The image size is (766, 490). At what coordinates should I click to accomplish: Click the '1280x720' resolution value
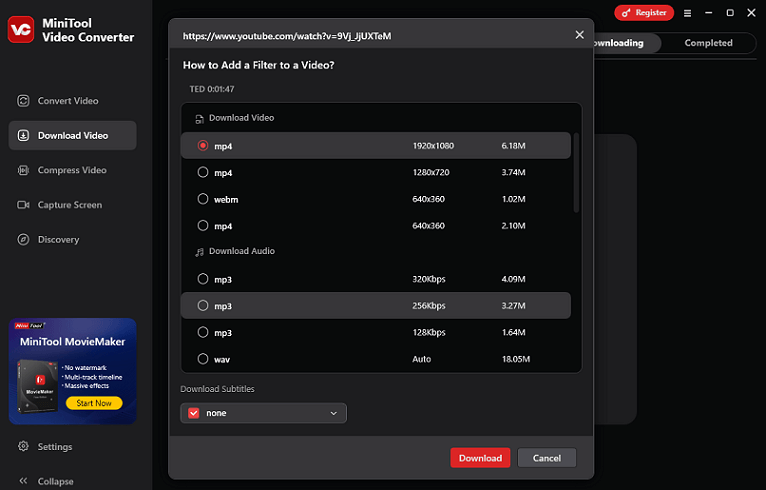tap(431, 172)
